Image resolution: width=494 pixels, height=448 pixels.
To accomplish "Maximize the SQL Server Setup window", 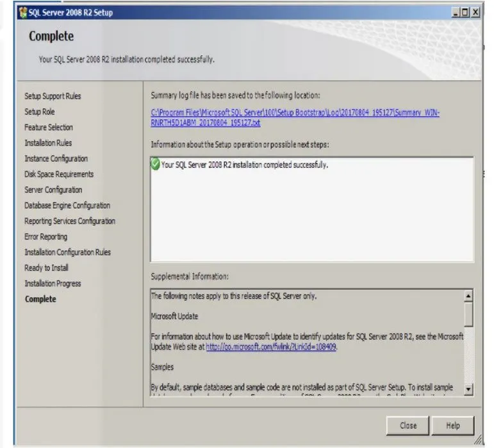I will (x=465, y=13).
